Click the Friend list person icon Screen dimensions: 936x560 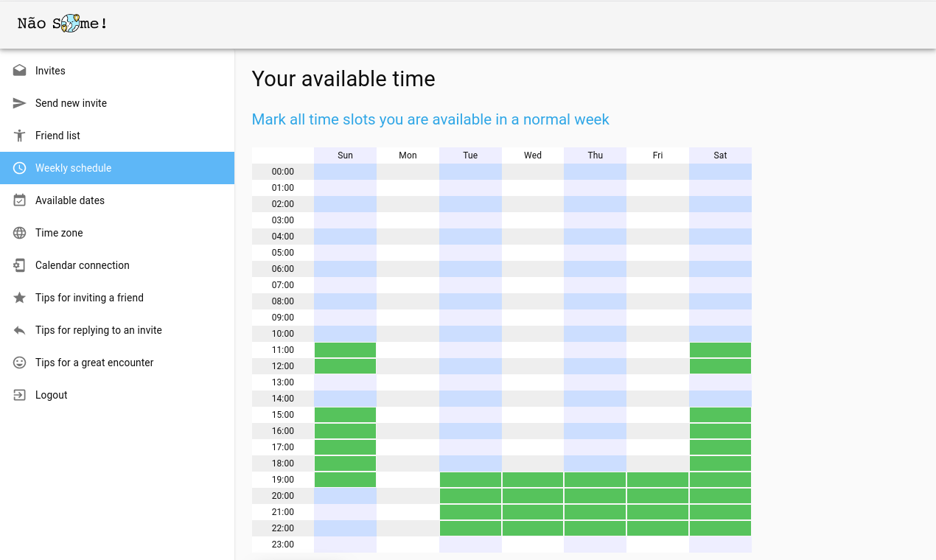pos(20,136)
